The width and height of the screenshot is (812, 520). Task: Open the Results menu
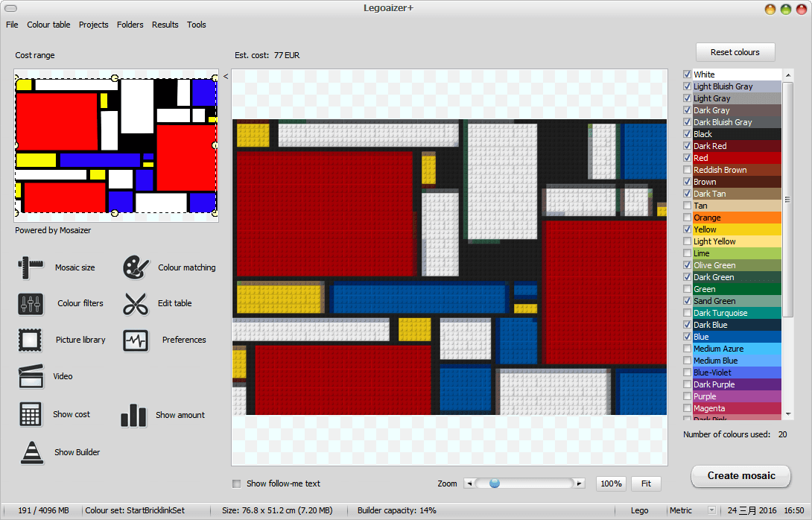coord(165,25)
